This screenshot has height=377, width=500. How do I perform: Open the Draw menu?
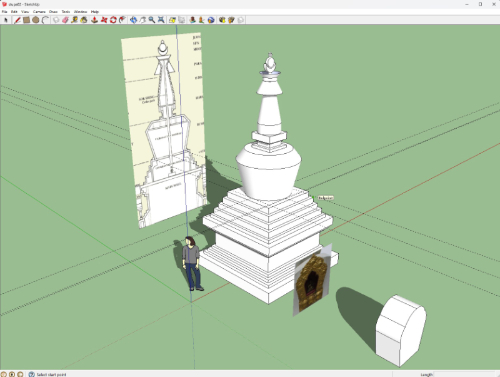click(53, 12)
